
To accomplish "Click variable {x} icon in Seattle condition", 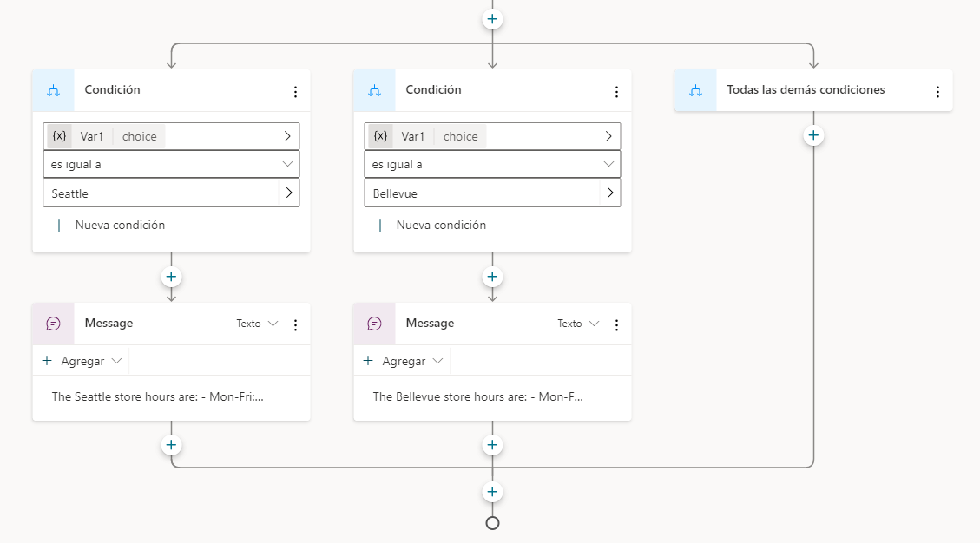I will point(59,136).
